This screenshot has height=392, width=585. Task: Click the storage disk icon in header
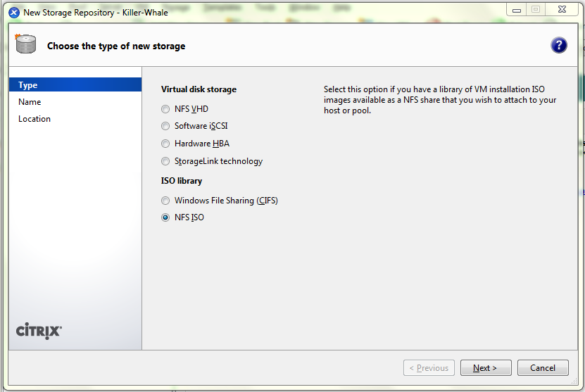coord(25,44)
